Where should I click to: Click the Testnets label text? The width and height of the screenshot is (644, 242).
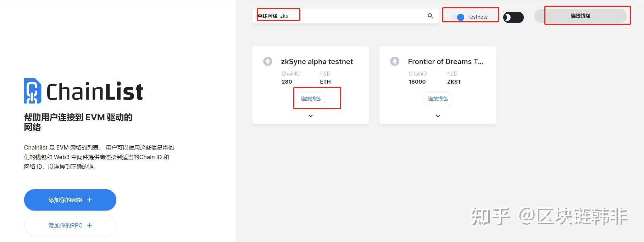click(x=477, y=17)
